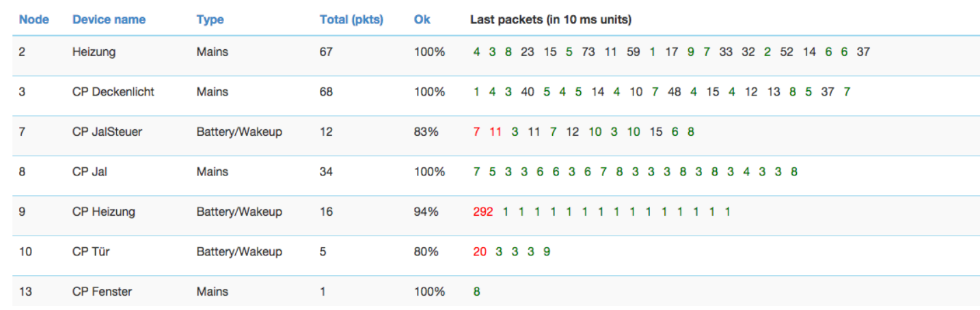Select the CP Tür device name
Image resolution: width=980 pixels, height=310 pixels.
pyautogui.click(x=91, y=252)
